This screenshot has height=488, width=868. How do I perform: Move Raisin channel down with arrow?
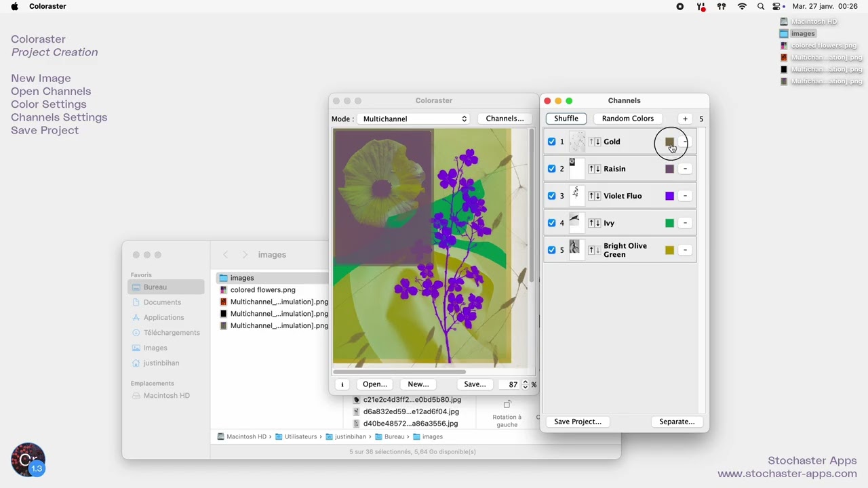(598, 169)
